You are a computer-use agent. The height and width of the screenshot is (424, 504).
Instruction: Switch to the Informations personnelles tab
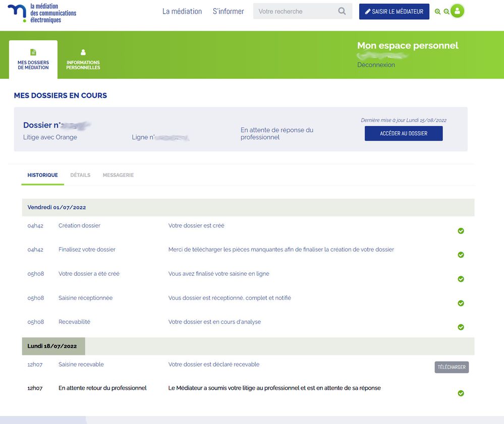83,59
